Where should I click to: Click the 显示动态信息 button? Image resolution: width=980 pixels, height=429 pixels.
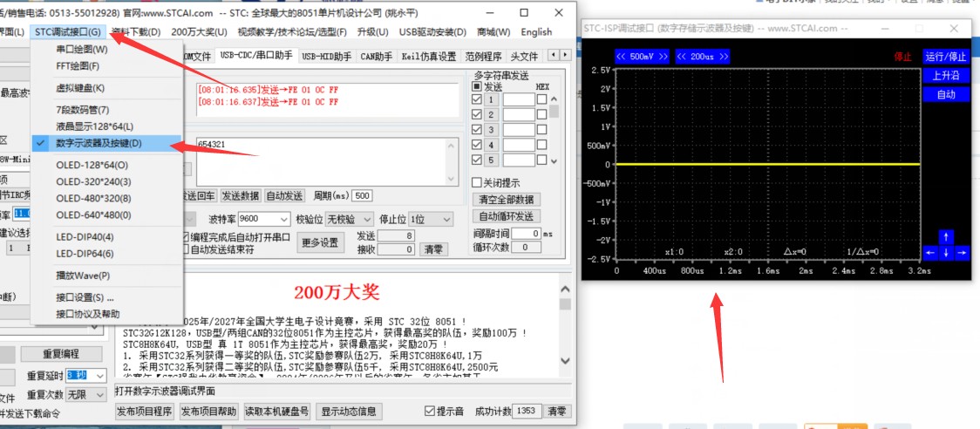coord(349,411)
